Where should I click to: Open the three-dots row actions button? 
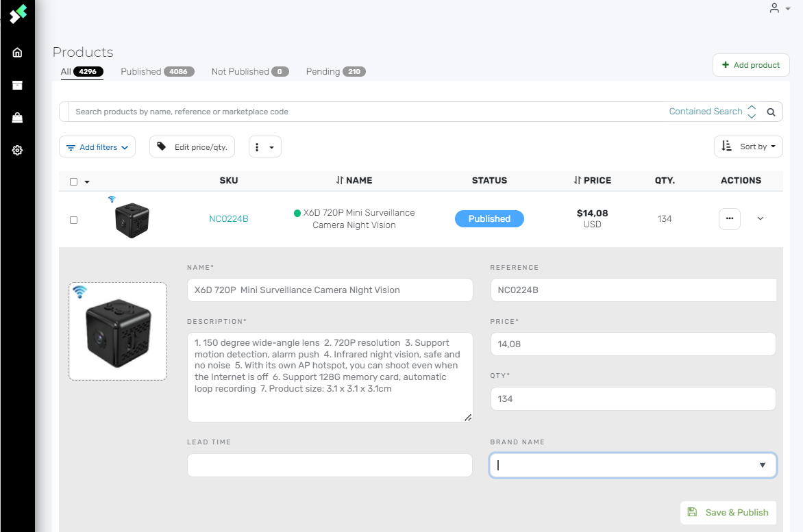pyautogui.click(x=729, y=219)
